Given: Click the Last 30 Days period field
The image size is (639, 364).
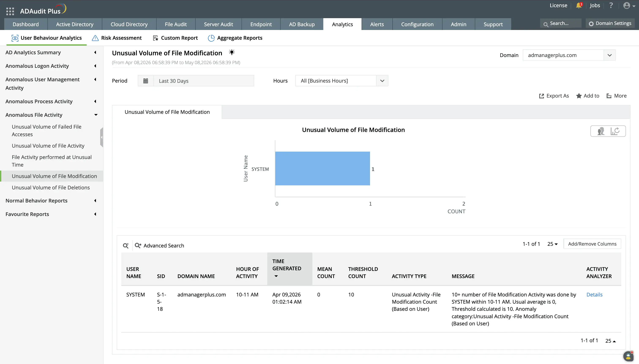Looking at the screenshot, I should coord(204,81).
